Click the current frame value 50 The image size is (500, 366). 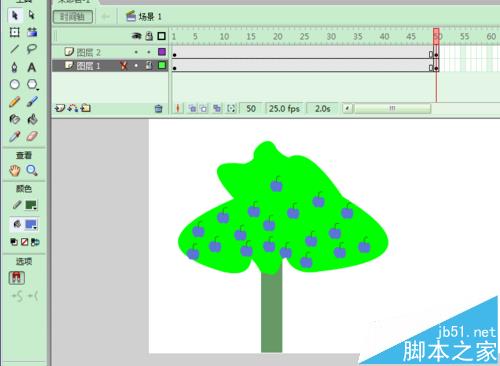tap(251, 109)
